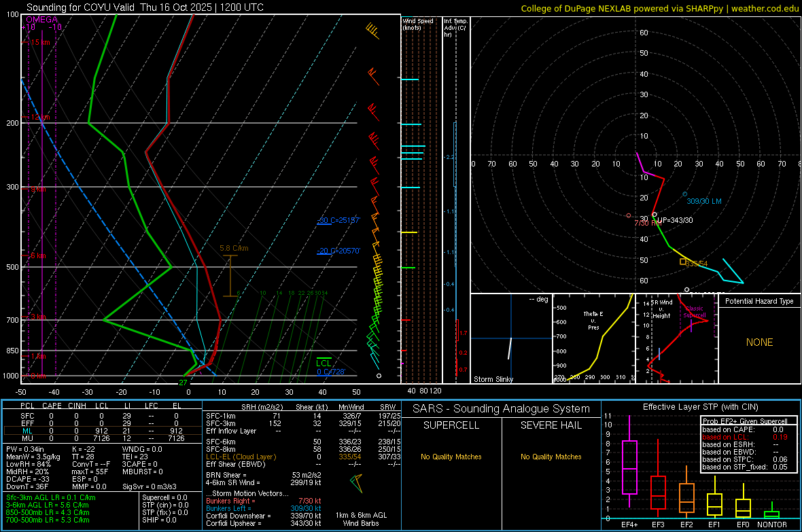Click the MeanW = 3.5g/kg value
This screenshot has width=802, height=532.
coord(33,457)
